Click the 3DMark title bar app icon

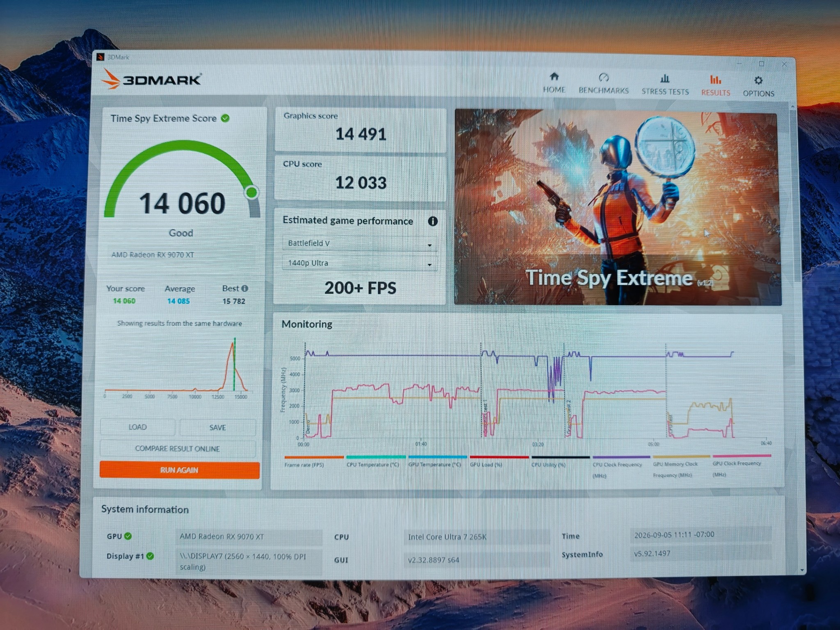pos(100,57)
